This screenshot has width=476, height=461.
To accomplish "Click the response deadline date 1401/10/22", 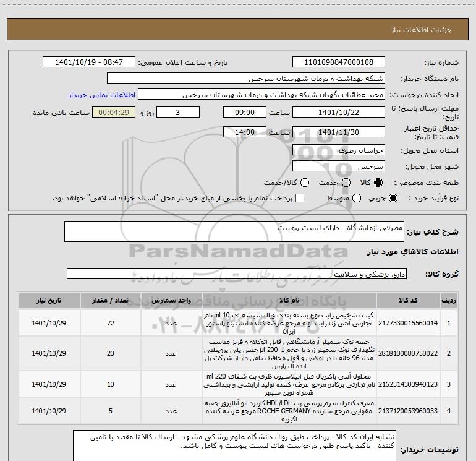I will [339, 112].
